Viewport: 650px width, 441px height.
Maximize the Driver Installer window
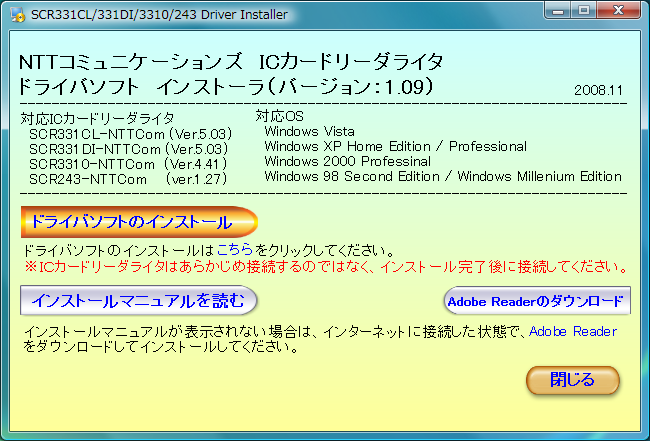pos(584,11)
